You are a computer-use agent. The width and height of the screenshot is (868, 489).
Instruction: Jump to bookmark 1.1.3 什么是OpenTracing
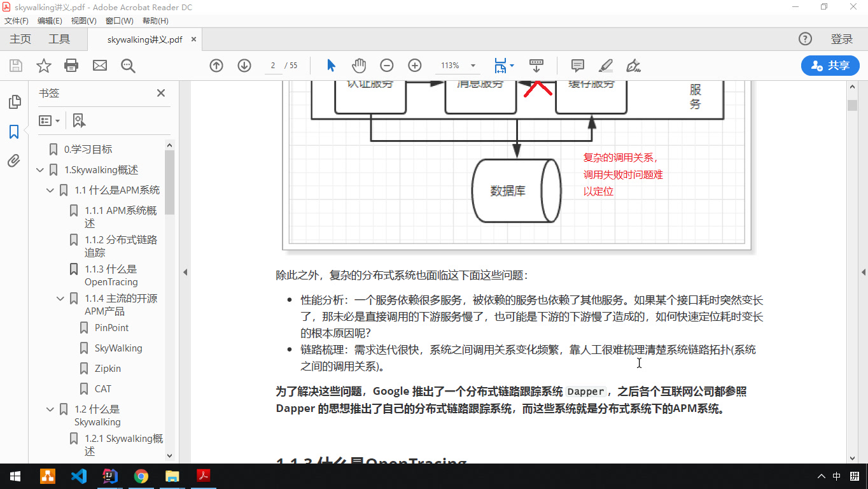pyautogui.click(x=111, y=276)
